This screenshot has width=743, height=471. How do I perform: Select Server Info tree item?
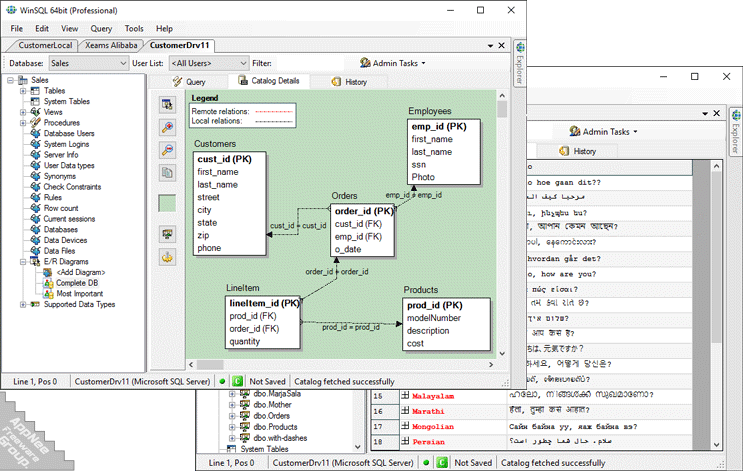pyautogui.click(x=61, y=155)
